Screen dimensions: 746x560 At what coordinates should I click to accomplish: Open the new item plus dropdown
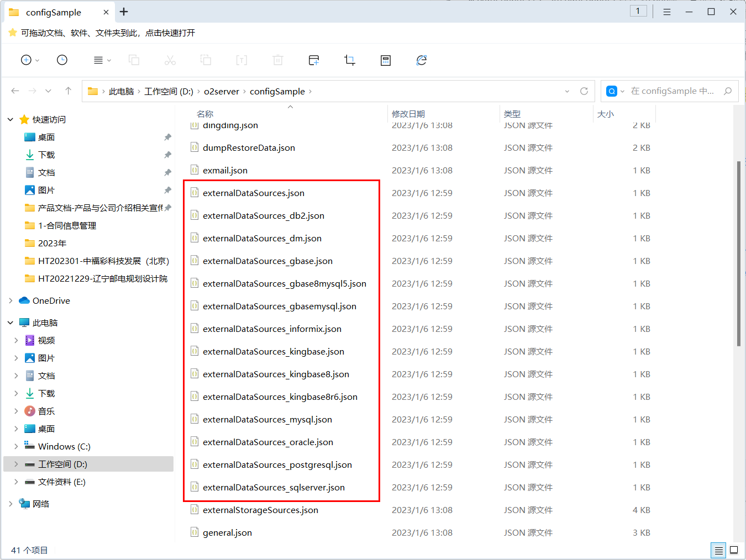30,60
